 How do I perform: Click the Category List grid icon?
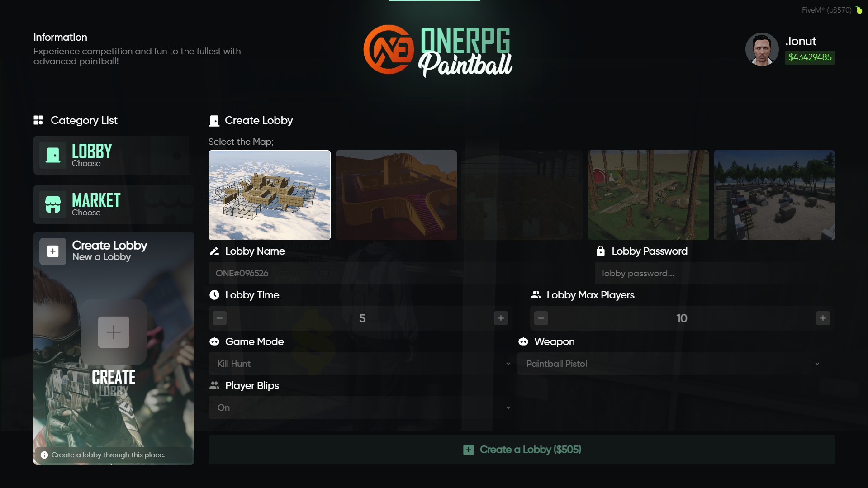(38, 120)
